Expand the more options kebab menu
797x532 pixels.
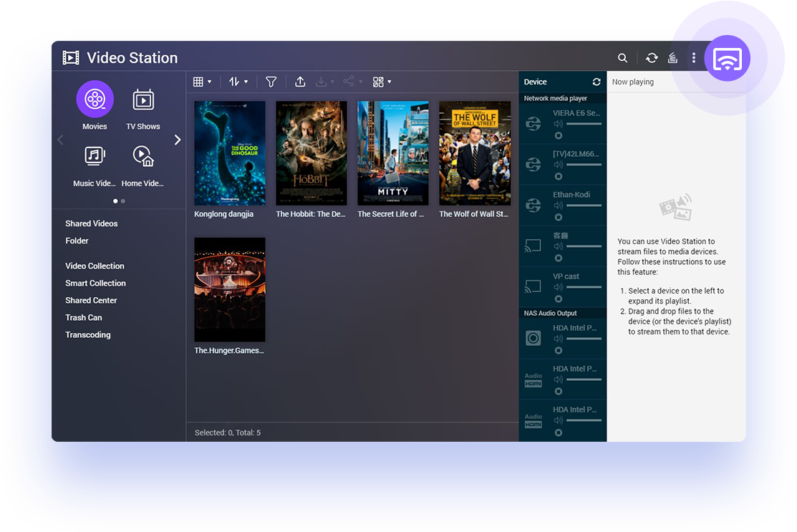pos(693,58)
